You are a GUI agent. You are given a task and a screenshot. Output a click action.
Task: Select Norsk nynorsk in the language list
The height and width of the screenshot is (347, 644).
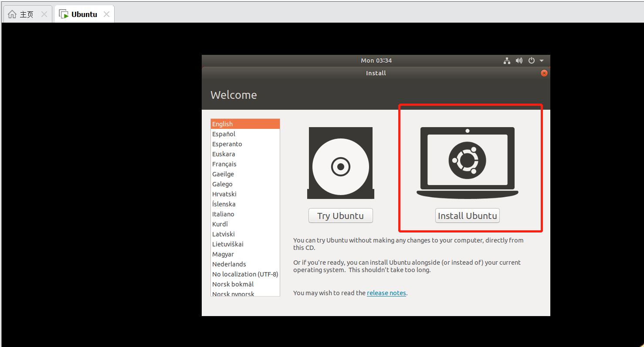(245, 293)
